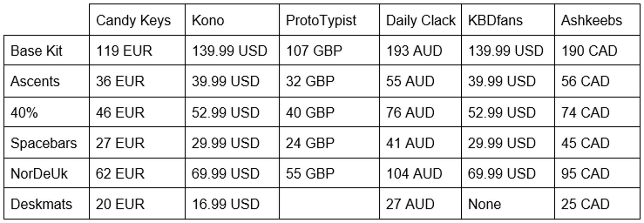Select the Deskmats row label
The image size is (644, 223).
[x=41, y=204]
